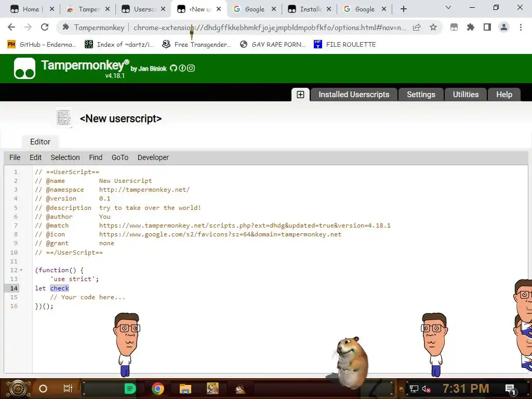Click line number 14 in the gutter
The width and height of the screenshot is (532, 399).
[x=14, y=288]
